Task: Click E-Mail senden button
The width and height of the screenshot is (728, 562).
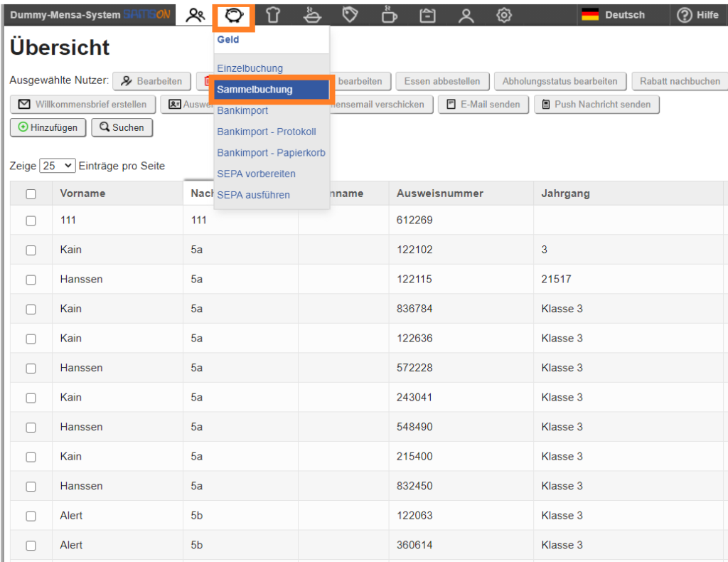Action: tap(483, 105)
